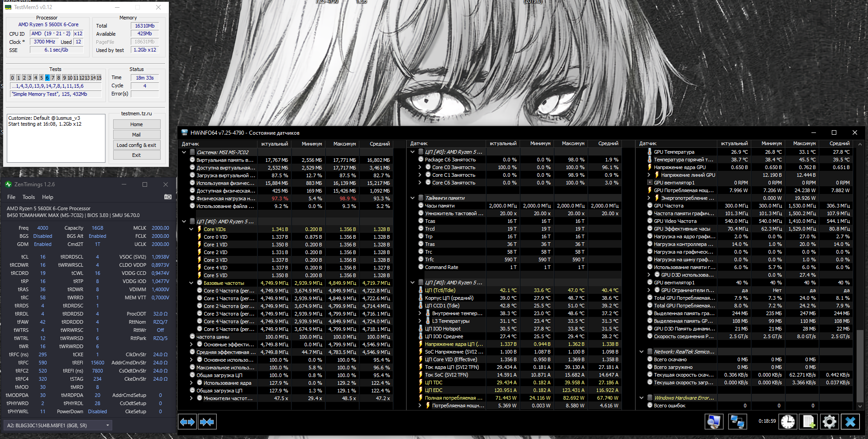868x439 pixels.
Task: Collapse the Network: RealTek Semico… section
Action: pyautogui.click(x=641, y=352)
